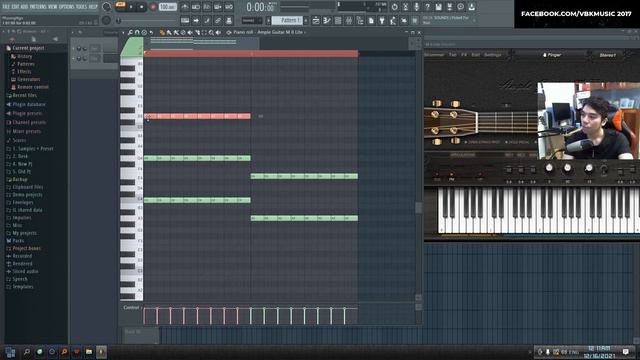Click the download content library icon
This screenshot has width=640, height=360.
pyautogui.click(x=471, y=7)
